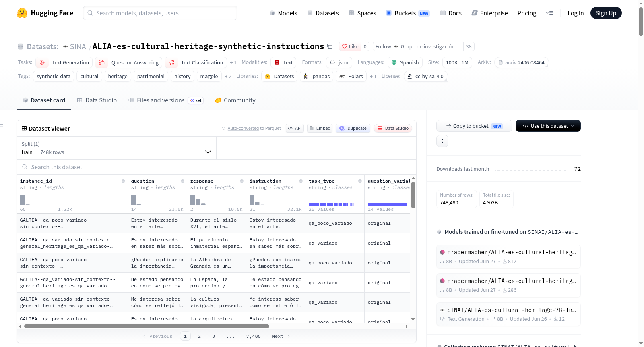Image resolution: width=644 pixels, height=347 pixels.
Task: Open the arxiv:2406.08464 paper tag
Action: (521, 62)
